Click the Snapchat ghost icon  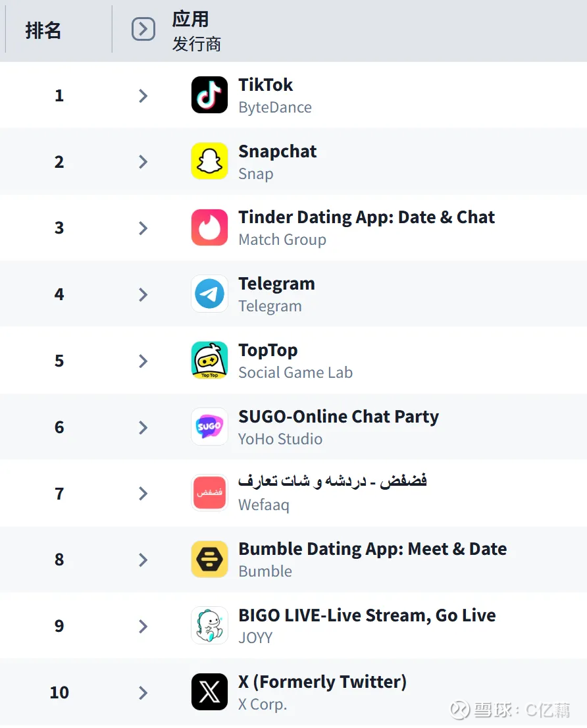209,161
